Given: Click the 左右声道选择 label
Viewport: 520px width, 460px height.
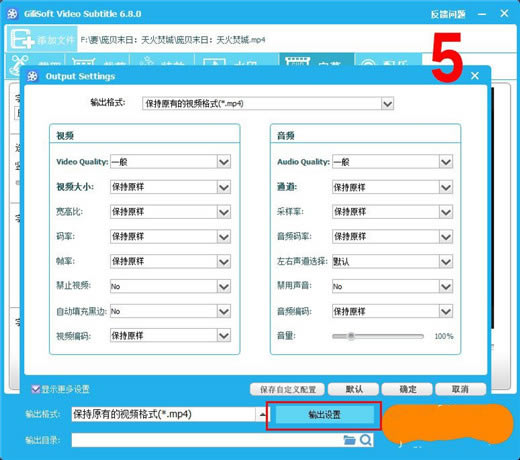Looking at the screenshot, I should pos(302,261).
